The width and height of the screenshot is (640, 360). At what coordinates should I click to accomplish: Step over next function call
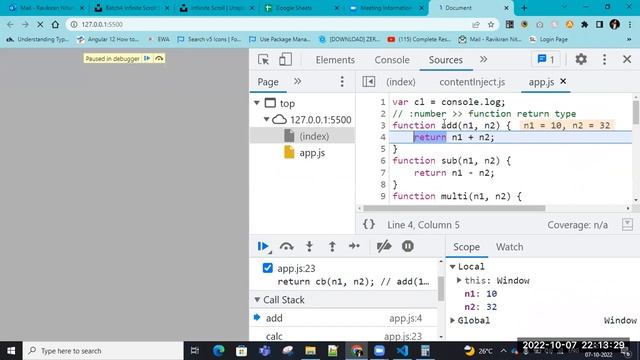tap(287, 246)
